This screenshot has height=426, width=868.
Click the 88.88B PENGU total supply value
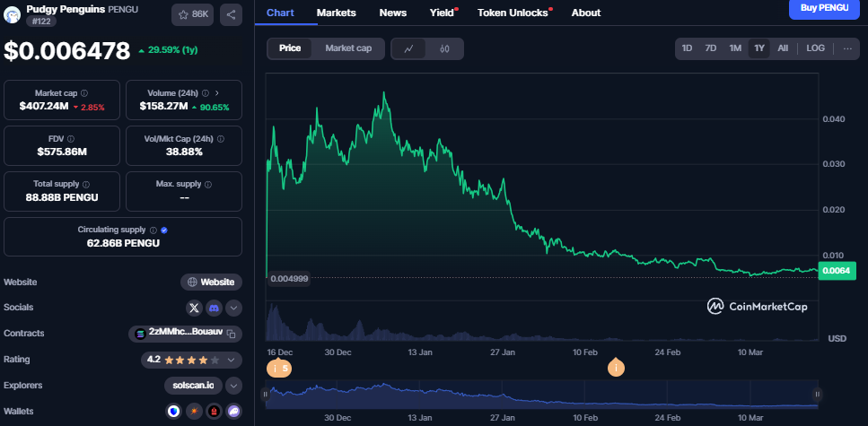tap(62, 197)
